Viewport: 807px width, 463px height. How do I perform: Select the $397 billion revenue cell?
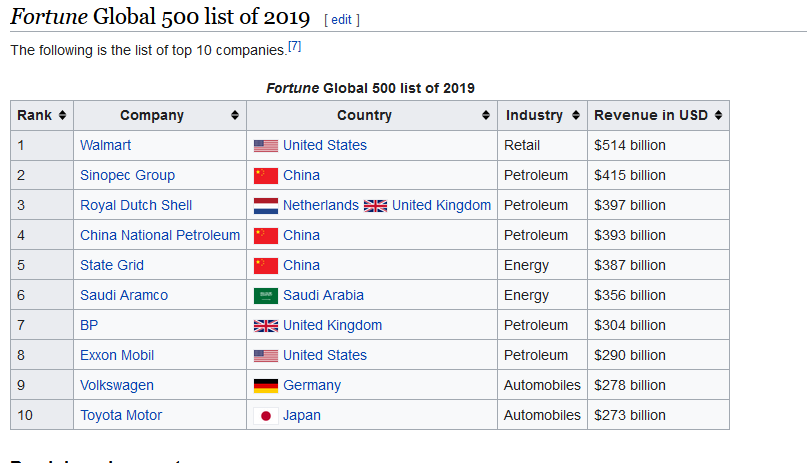[x=658, y=205]
